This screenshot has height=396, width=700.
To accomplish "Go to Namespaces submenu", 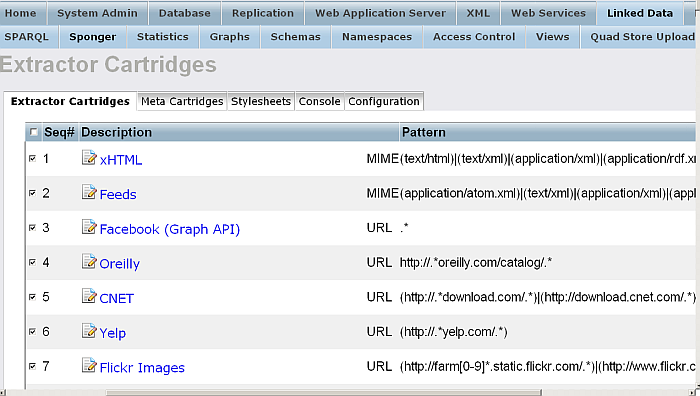I will click(377, 37).
